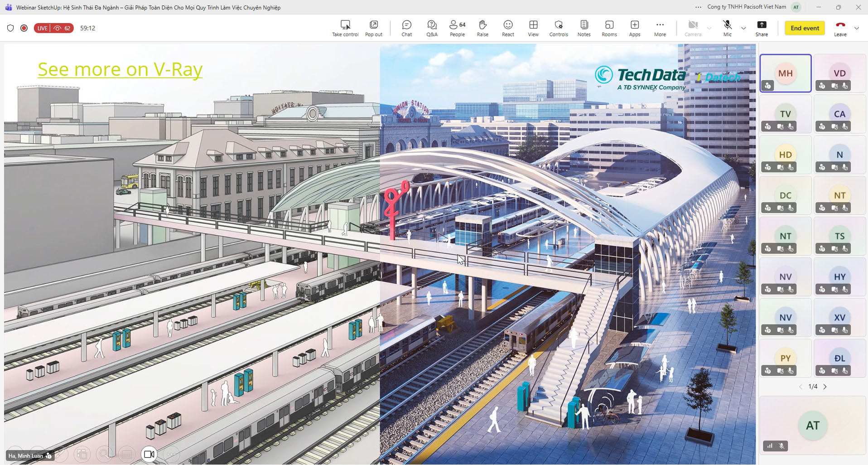Open the Q&A panel
Image resolution: width=868 pixels, height=465 pixels.
[432, 28]
